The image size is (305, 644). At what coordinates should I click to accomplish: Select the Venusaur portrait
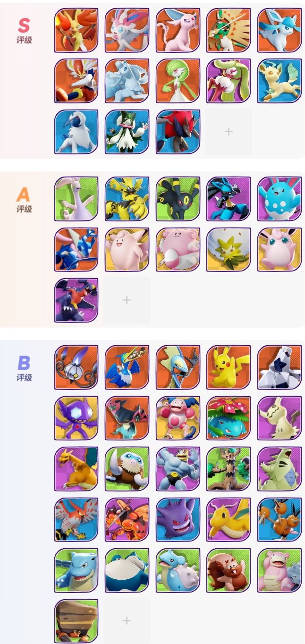click(x=229, y=418)
